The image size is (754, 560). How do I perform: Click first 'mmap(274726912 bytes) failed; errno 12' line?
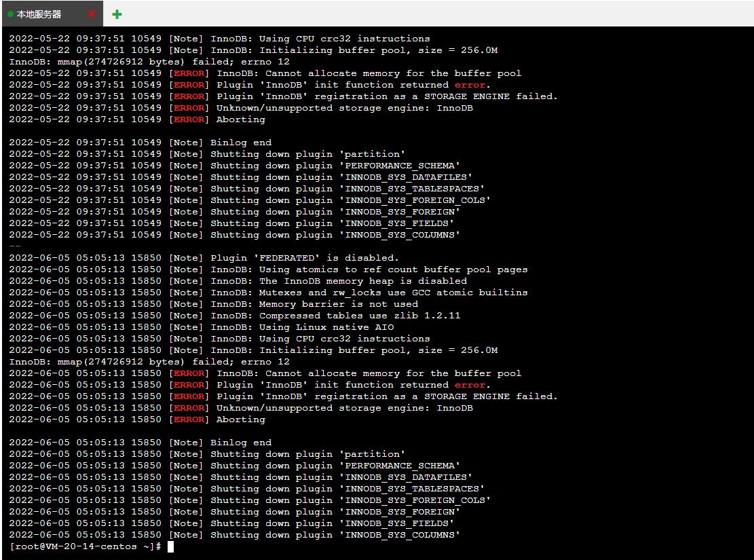pyautogui.click(x=149, y=62)
